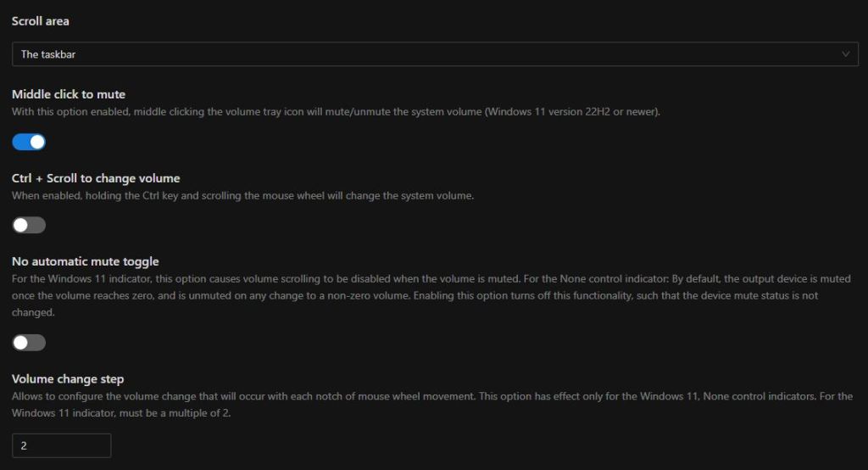
Task: Click the first line of No automatic mute description
Action: click(x=431, y=279)
